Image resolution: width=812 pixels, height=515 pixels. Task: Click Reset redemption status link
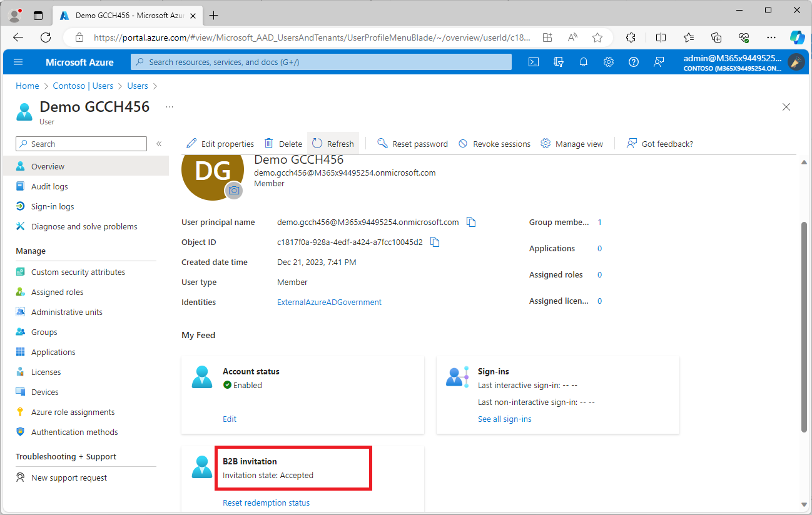266,502
